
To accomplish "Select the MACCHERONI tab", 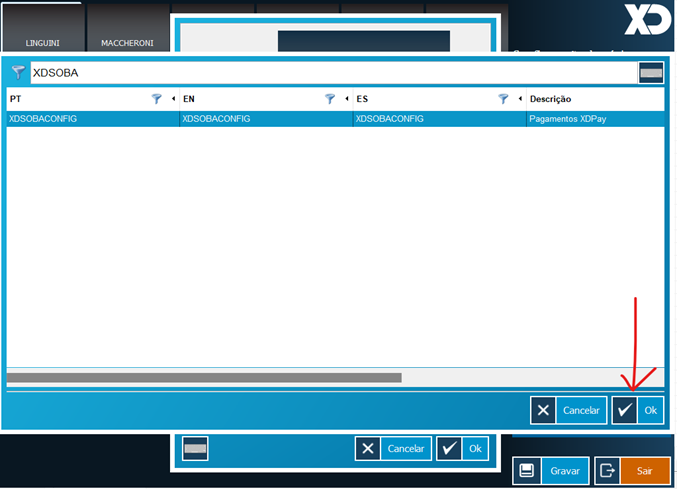I will (x=126, y=44).
